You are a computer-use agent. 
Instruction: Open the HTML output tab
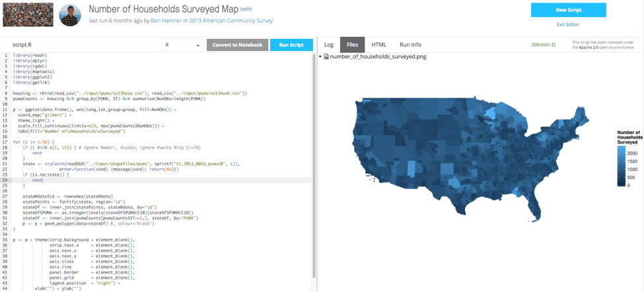(378, 45)
